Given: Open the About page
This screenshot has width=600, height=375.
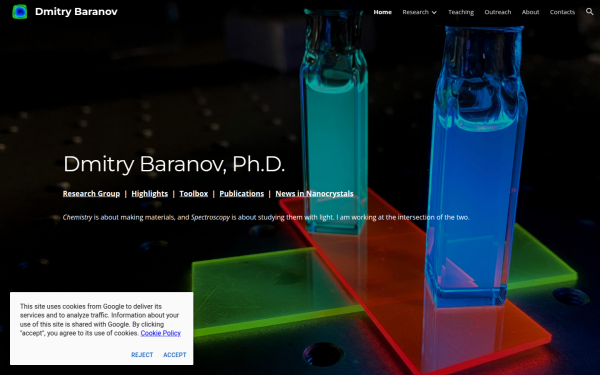Looking at the screenshot, I should 530,12.
